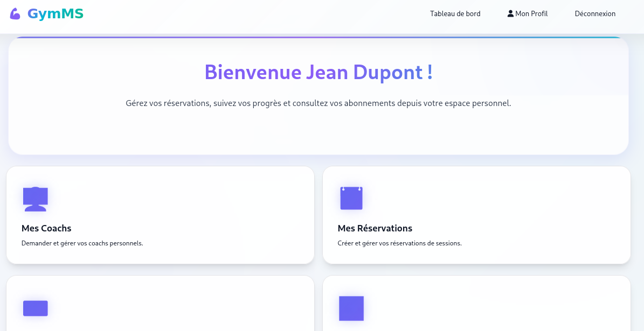Viewport: 644px width, 331px height.
Task: Click the 'Demander et gérer vos coachs' description
Action: (82, 243)
